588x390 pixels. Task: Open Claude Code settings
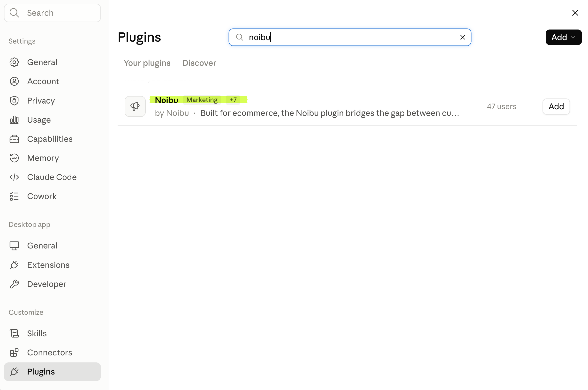53,177
